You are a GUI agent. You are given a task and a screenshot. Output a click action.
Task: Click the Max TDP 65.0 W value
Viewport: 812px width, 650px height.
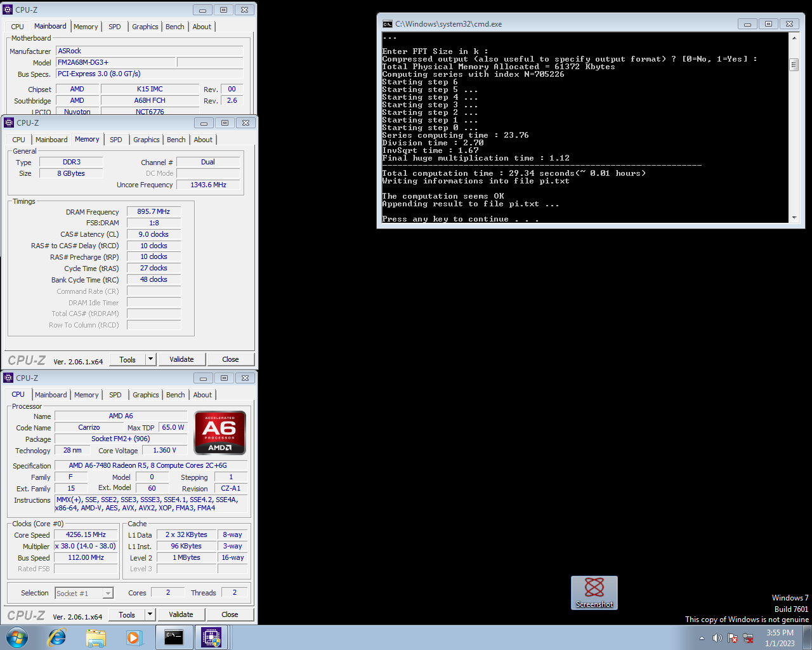(173, 427)
